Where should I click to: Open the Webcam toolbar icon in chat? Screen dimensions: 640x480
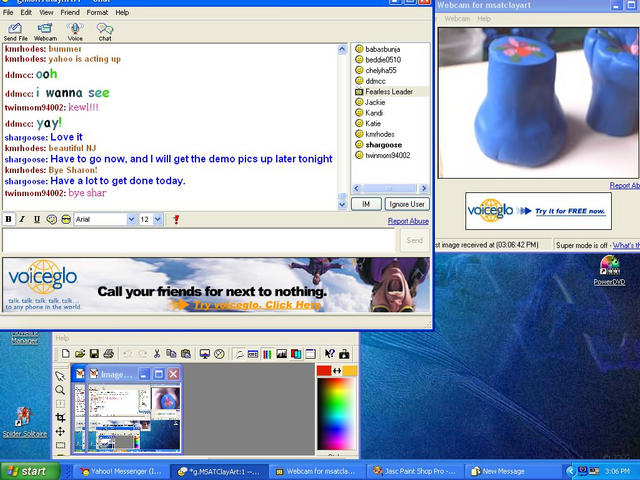(45, 32)
